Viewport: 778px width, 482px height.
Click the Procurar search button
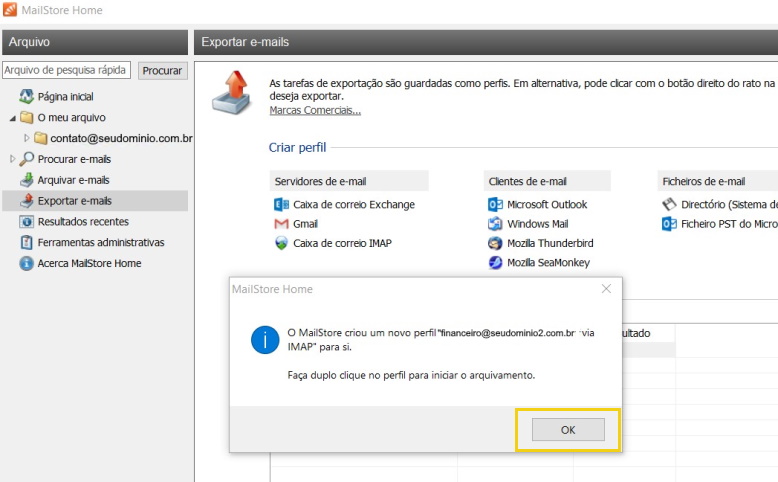[x=162, y=70]
